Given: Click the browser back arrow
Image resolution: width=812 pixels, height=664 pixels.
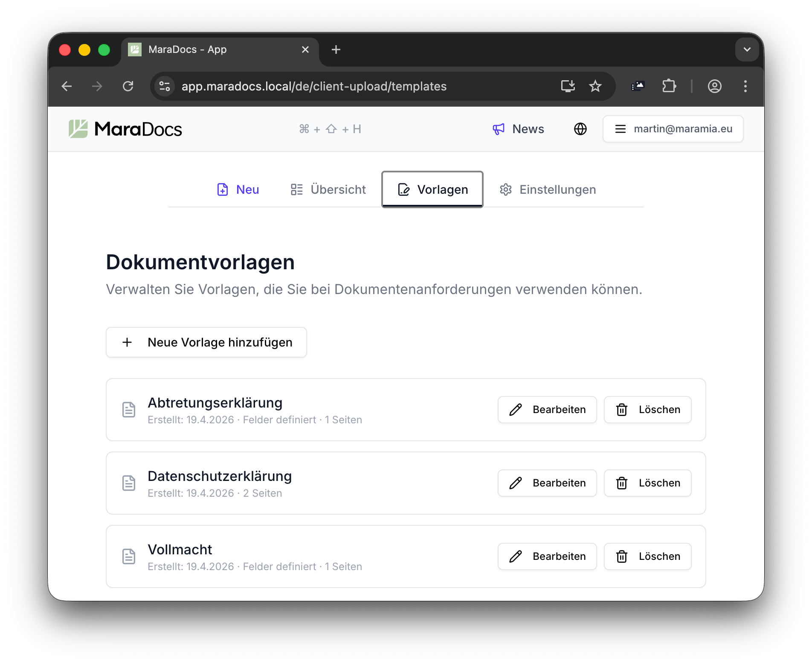Looking at the screenshot, I should click(x=67, y=86).
